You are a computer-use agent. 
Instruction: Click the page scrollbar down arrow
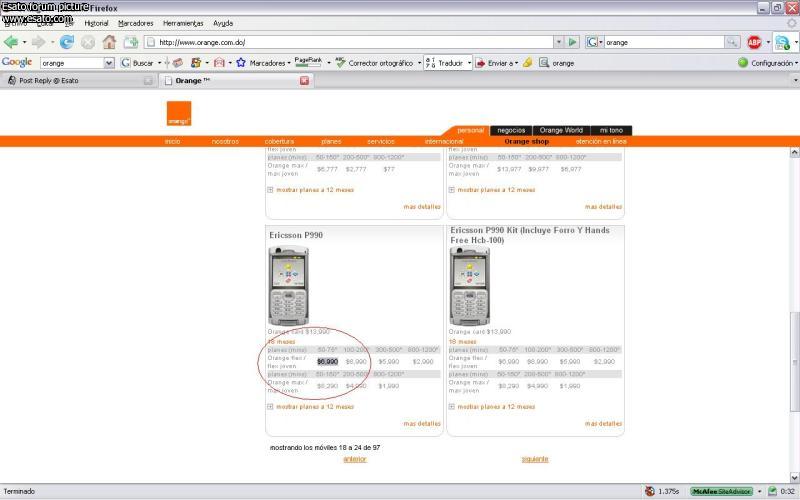(x=794, y=477)
